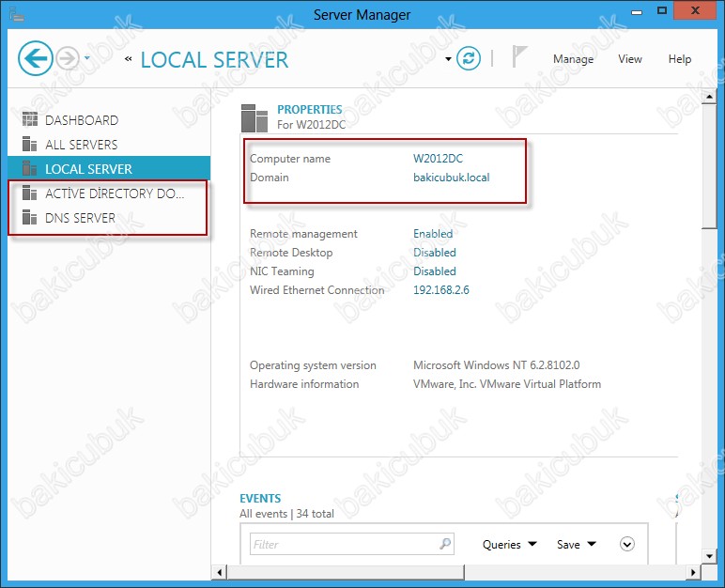The image size is (725, 588).
Task: Click the Active Directory sidebar icon
Action: 30,193
